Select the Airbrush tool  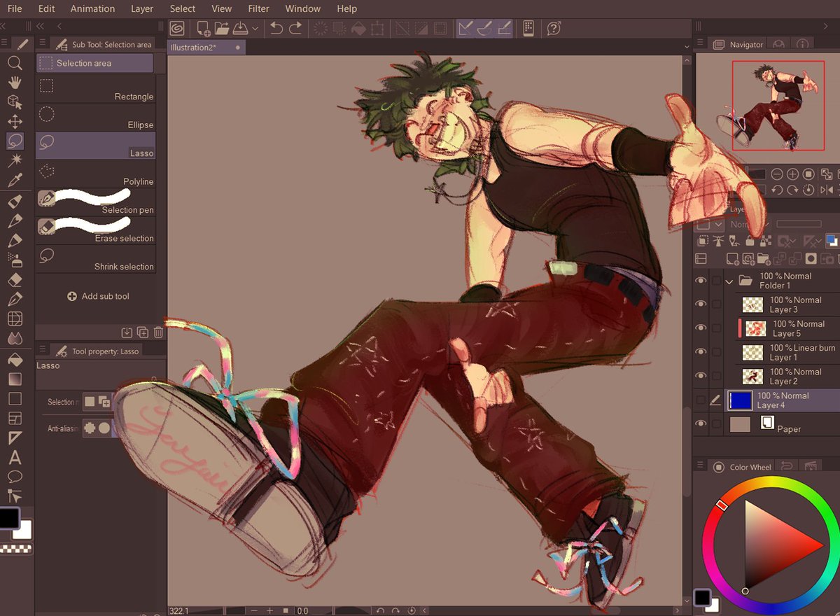15,261
